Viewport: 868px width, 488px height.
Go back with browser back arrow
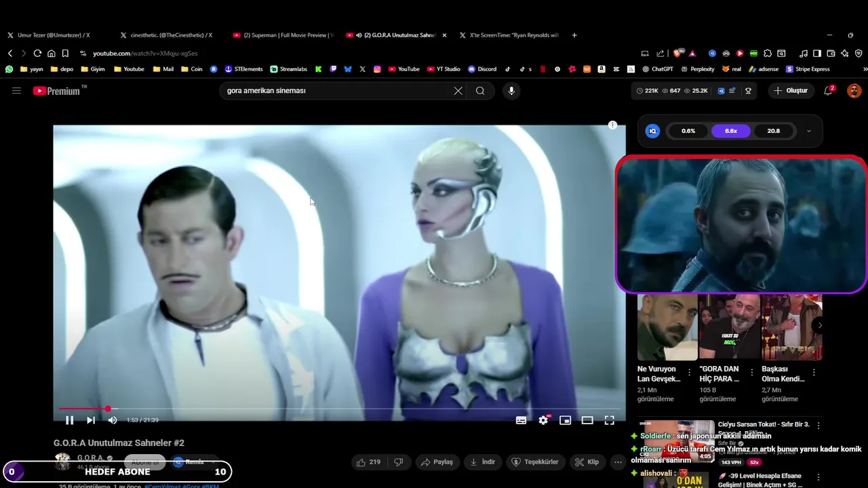pyautogui.click(x=10, y=53)
